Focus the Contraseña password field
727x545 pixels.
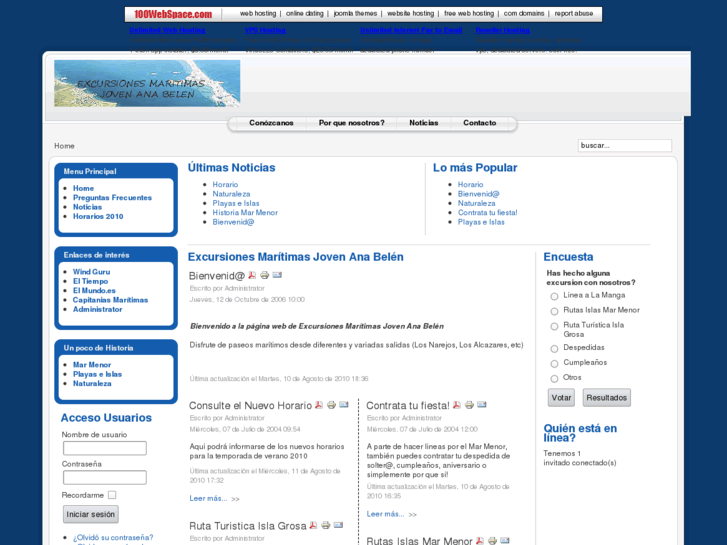coord(105,477)
